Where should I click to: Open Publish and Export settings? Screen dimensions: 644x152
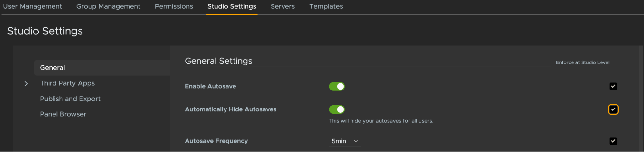coord(70,99)
